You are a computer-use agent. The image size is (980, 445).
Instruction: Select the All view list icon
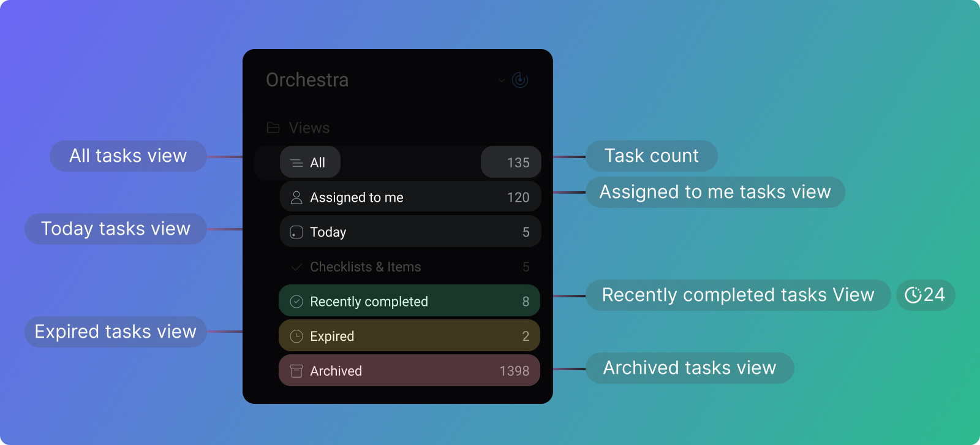point(296,163)
